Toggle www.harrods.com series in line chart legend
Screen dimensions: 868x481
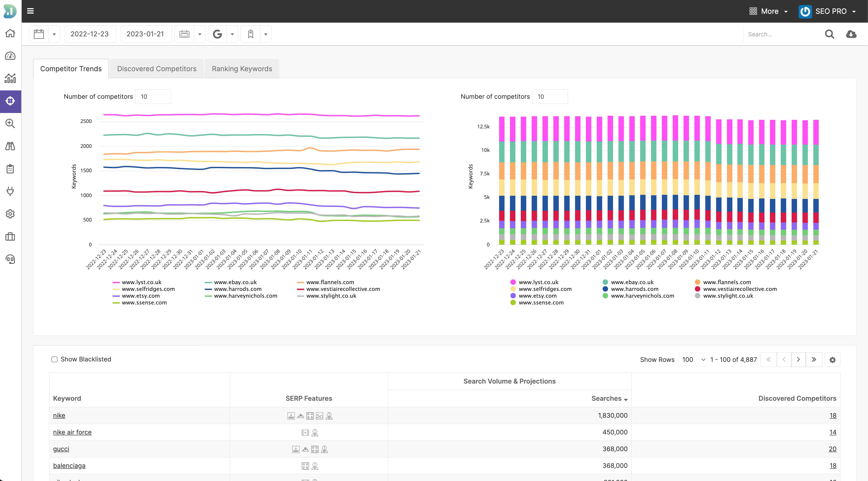(x=233, y=289)
